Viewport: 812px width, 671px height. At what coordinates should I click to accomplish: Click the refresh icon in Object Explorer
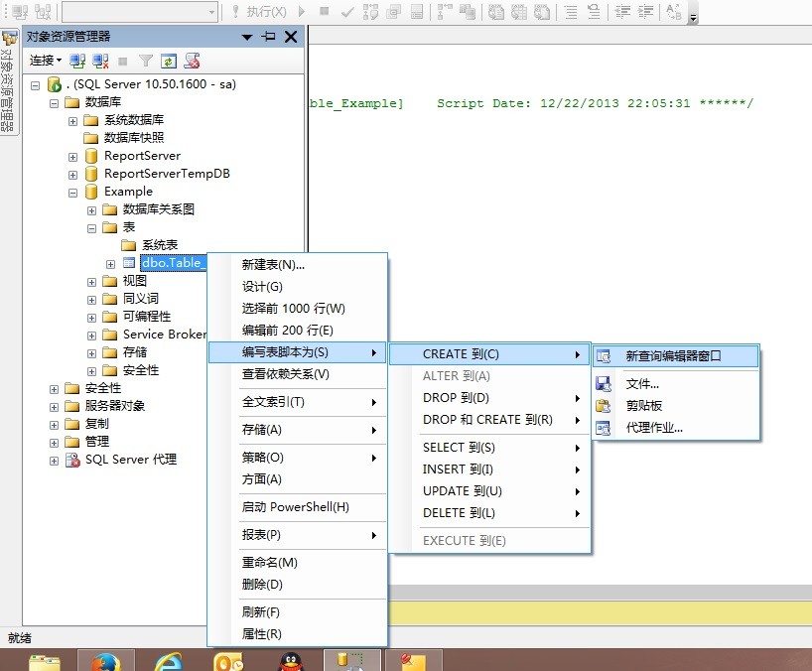(169, 61)
